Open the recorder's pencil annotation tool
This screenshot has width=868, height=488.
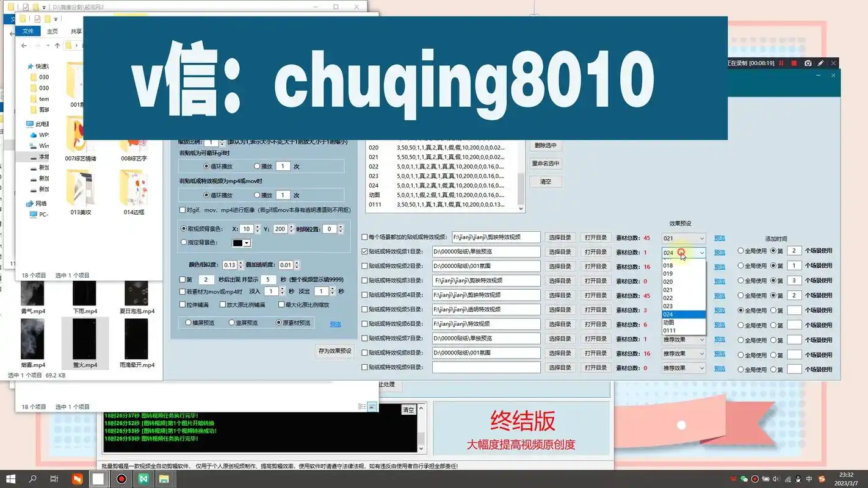point(821,63)
